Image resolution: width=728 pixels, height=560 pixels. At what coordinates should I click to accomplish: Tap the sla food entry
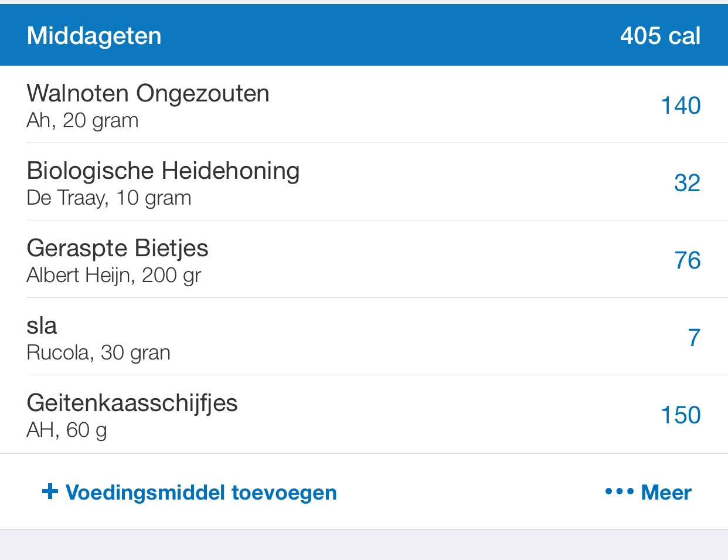click(42, 326)
